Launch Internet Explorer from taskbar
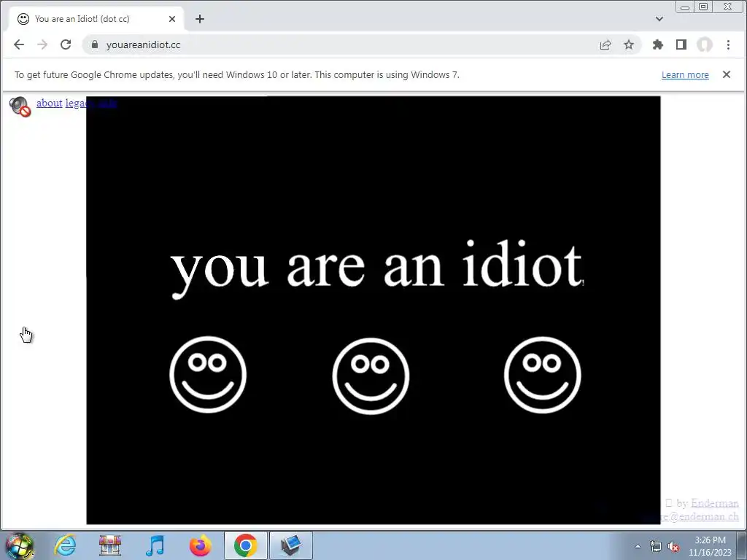Screen dimensions: 747x560 [65, 545]
